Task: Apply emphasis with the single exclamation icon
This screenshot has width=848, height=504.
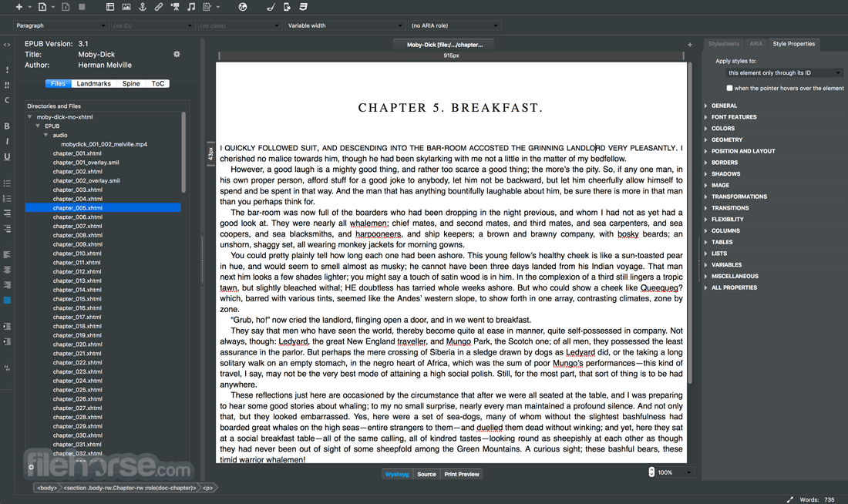Action: coord(7,70)
